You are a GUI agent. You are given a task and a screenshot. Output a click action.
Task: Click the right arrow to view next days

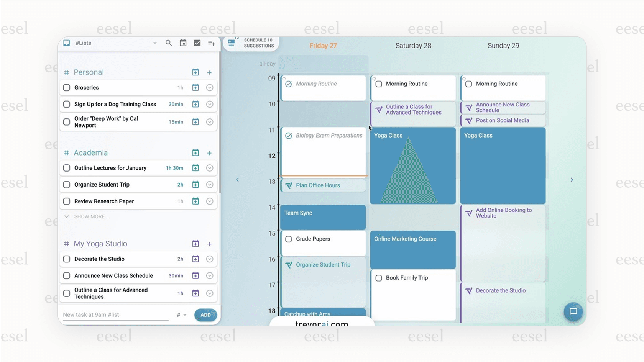point(572,179)
